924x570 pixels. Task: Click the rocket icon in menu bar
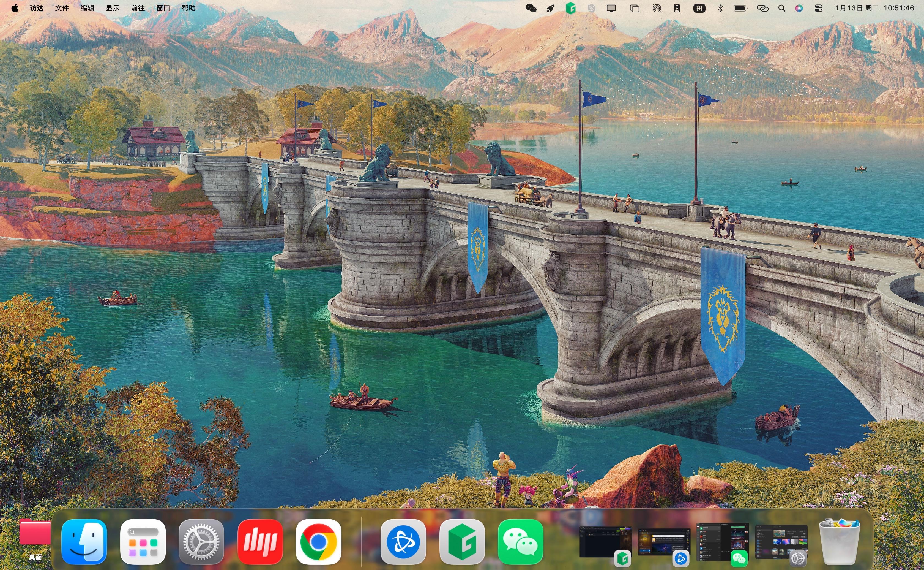click(550, 8)
